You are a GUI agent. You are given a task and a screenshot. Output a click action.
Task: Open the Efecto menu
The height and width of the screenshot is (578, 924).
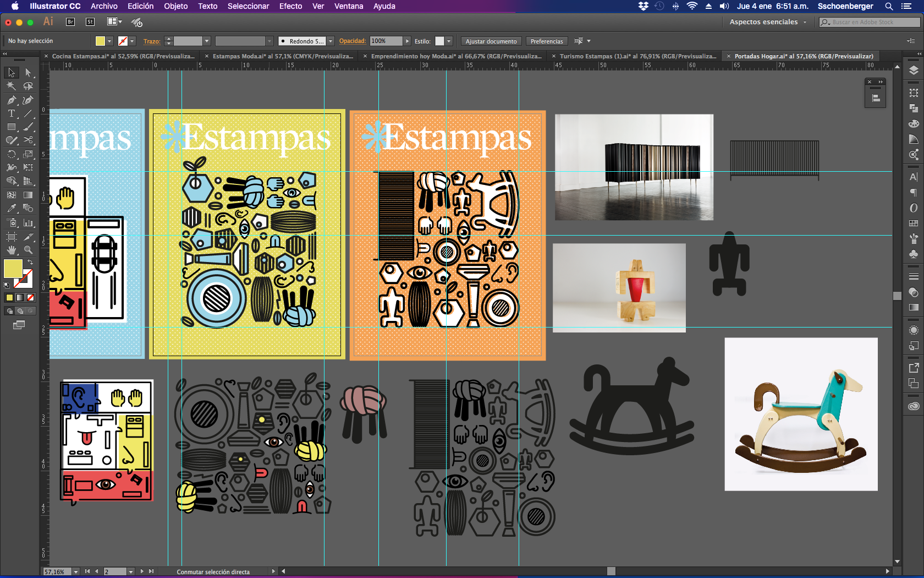point(290,6)
